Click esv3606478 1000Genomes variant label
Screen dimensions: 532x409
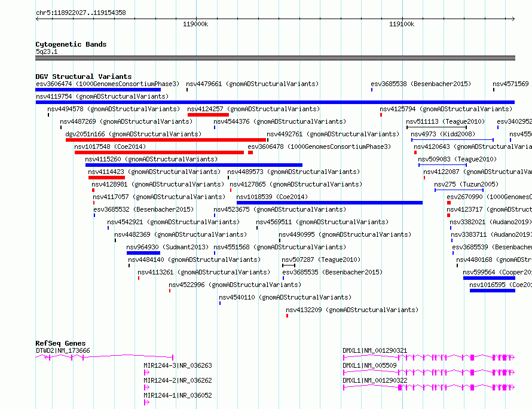(319, 146)
